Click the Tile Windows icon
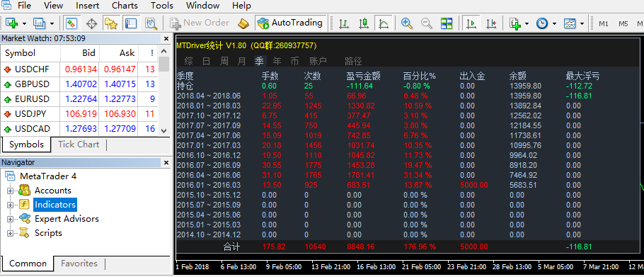The image size is (644, 277). tap(447, 23)
